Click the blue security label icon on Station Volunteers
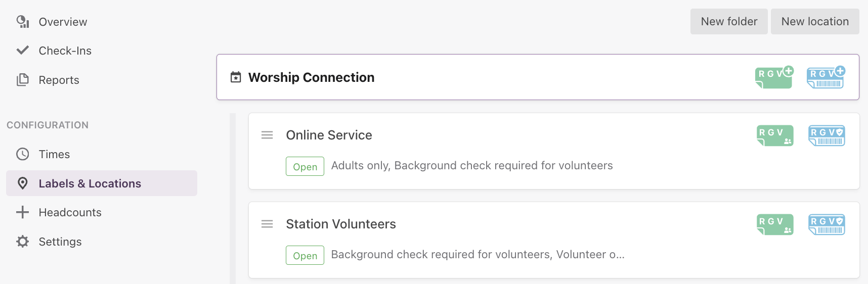The image size is (868, 284). [827, 224]
